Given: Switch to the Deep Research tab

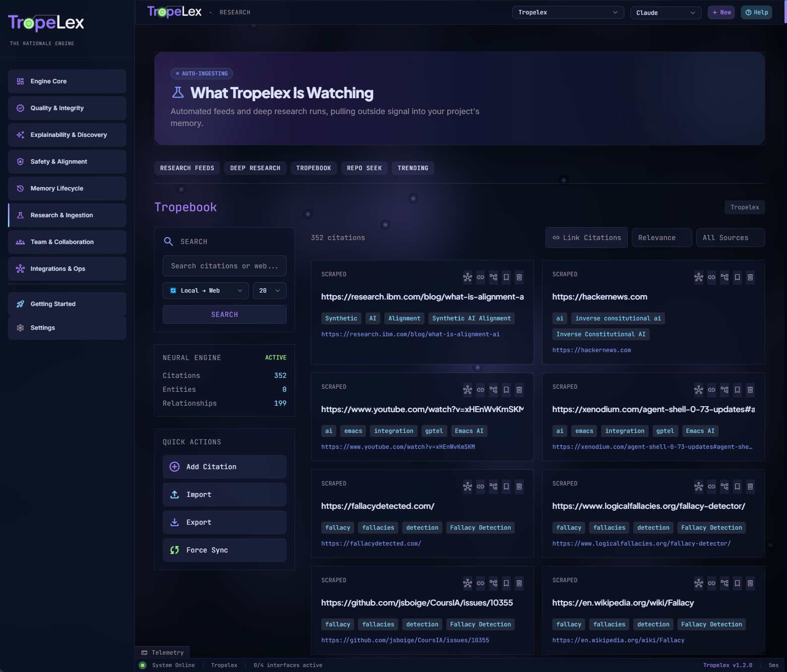Looking at the screenshot, I should click(255, 168).
